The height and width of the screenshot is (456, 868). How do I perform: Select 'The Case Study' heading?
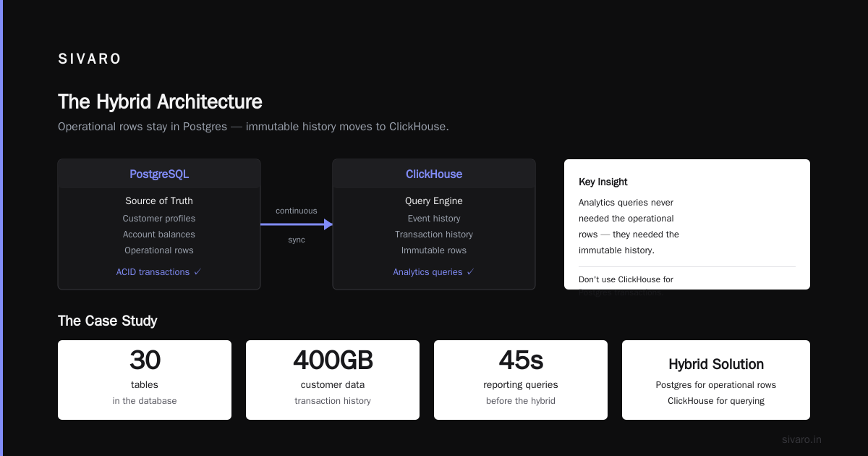(x=108, y=321)
